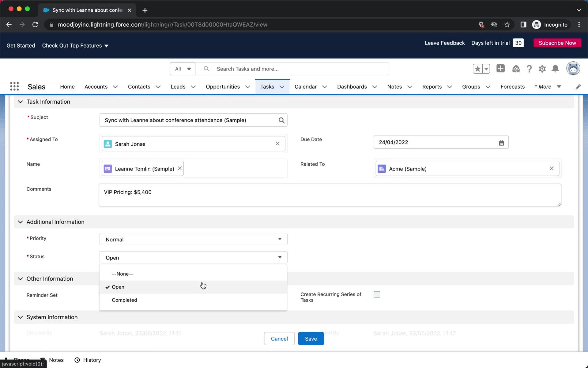This screenshot has width=588, height=368.
Task: Open the user profile avatar
Action: (573, 68)
